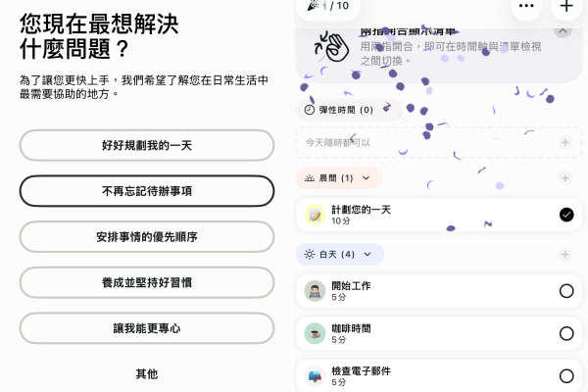Add a task to 晨間 section

(x=564, y=178)
